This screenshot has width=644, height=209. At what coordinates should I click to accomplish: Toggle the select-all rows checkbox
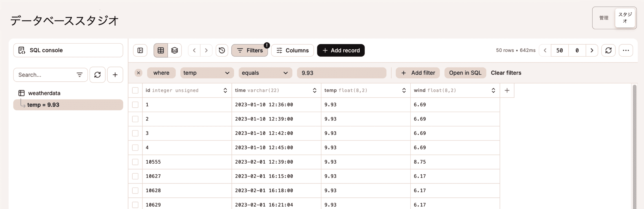click(x=135, y=90)
